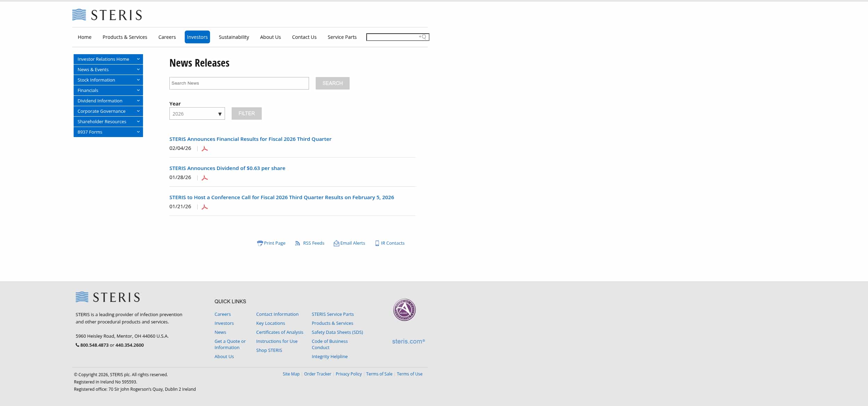This screenshot has height=406, width=868.
Task: Open the Year dropdown
Action: click(197, 113)
